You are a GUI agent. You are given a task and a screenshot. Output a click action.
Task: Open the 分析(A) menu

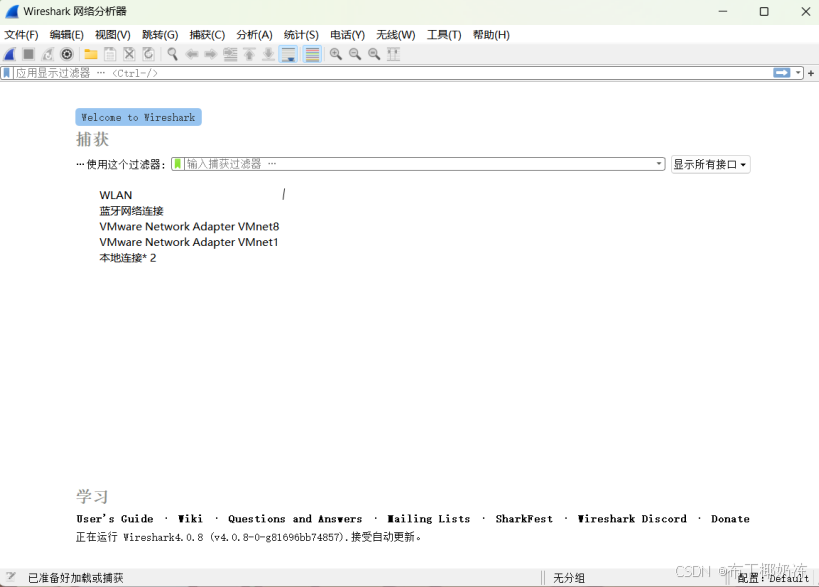click(x=254, y=35)
